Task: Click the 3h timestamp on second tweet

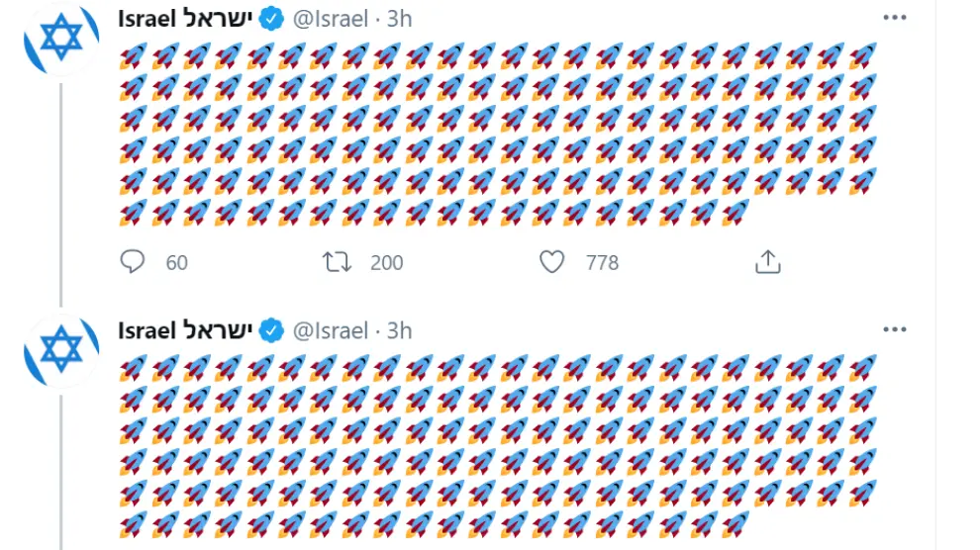Action: [x=399, y=330]
